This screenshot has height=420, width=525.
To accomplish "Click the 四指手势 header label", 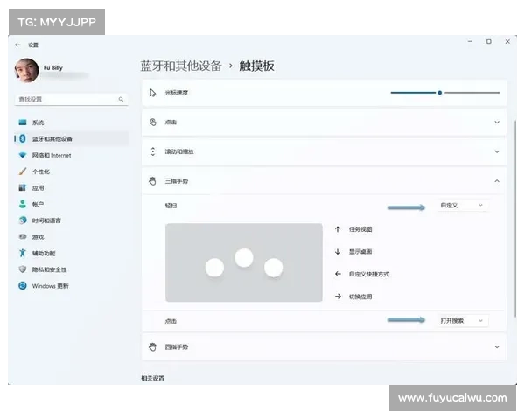I will tap(177, 347).
